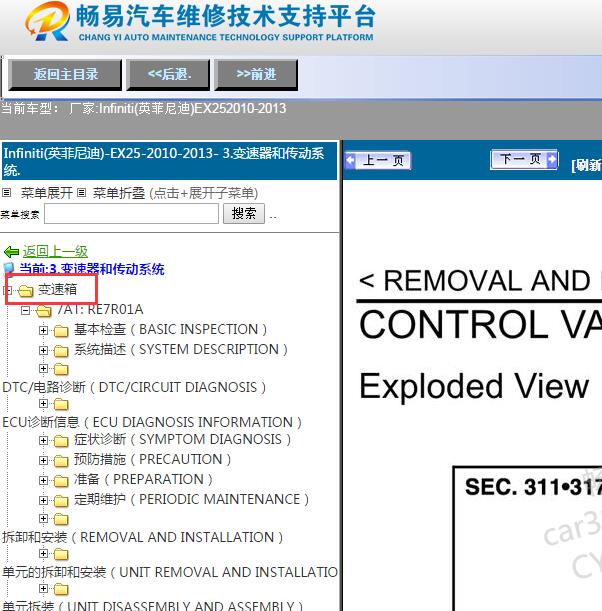
Task: Click the folder icon above 单元拆装
Action: pos(61,589)
